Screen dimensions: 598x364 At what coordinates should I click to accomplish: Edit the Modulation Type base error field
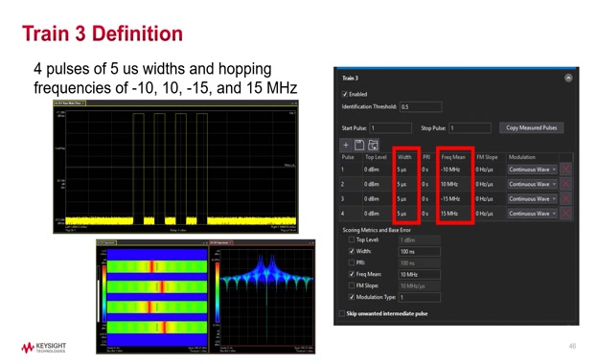(420, 297)
